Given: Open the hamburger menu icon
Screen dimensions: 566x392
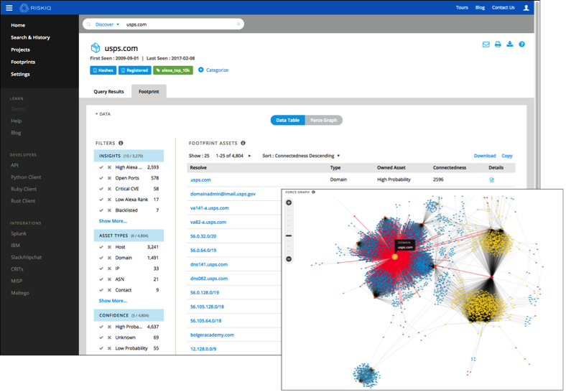Looking at the screenshot, I should coord(9,8).
